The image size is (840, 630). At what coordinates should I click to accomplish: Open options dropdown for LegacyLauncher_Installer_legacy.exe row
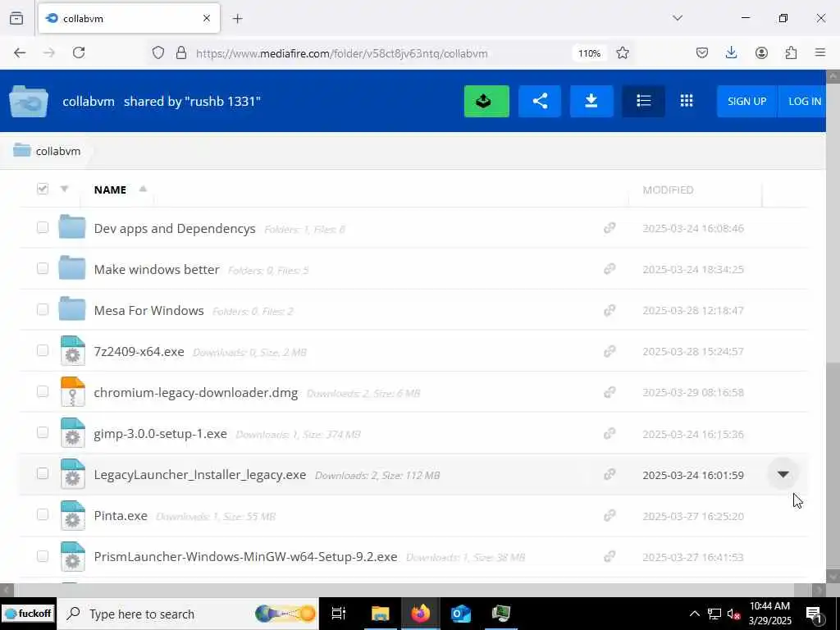coord(783,475)
